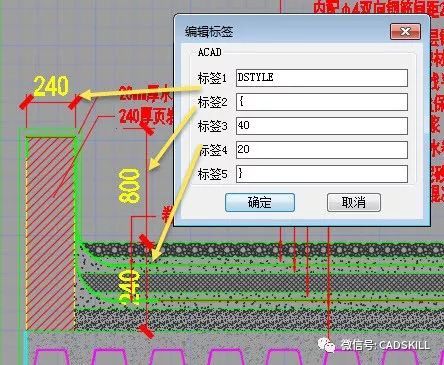This screenshot has height=365, width=444.
Task: Click the 标签2 field containing {
Action: pyautogui.click(x=322, y=102)
